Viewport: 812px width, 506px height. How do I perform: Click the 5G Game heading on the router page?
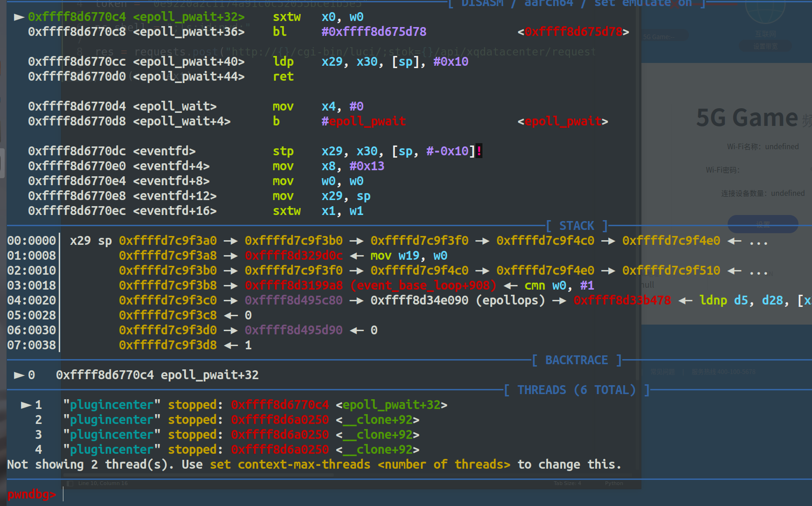[747, 118]
